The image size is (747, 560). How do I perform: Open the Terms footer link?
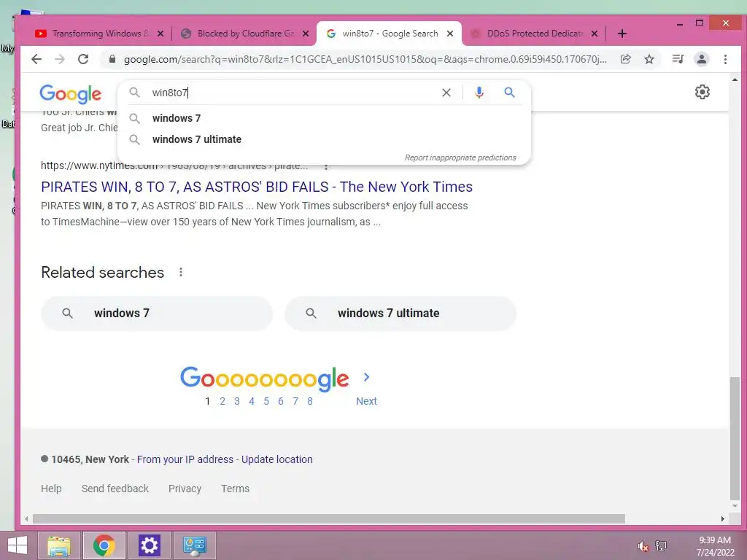coord(236,489)
